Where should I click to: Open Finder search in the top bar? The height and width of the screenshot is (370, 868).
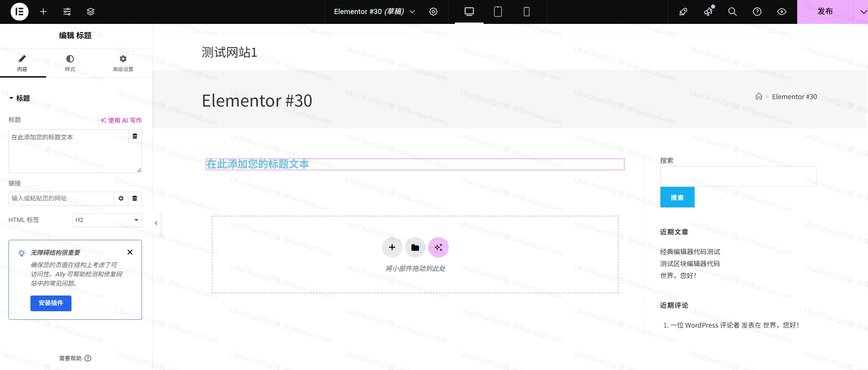[x=732, y=11]
